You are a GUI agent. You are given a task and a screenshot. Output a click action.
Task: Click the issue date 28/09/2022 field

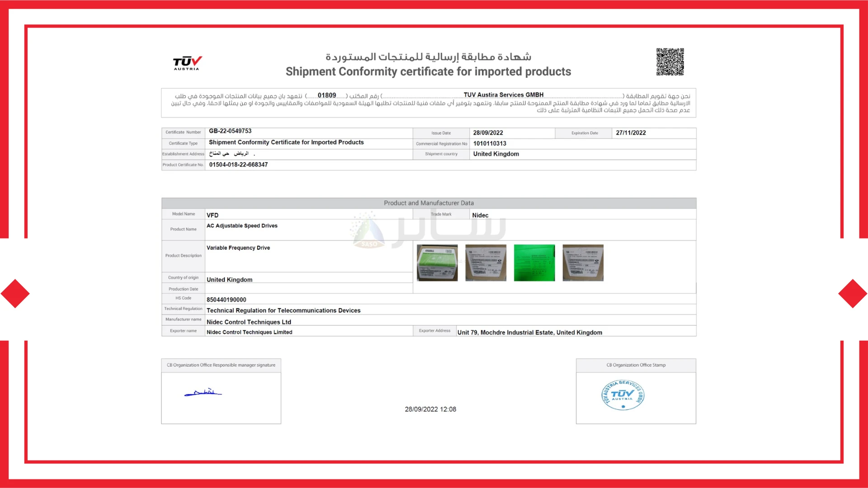pos(488,133)
